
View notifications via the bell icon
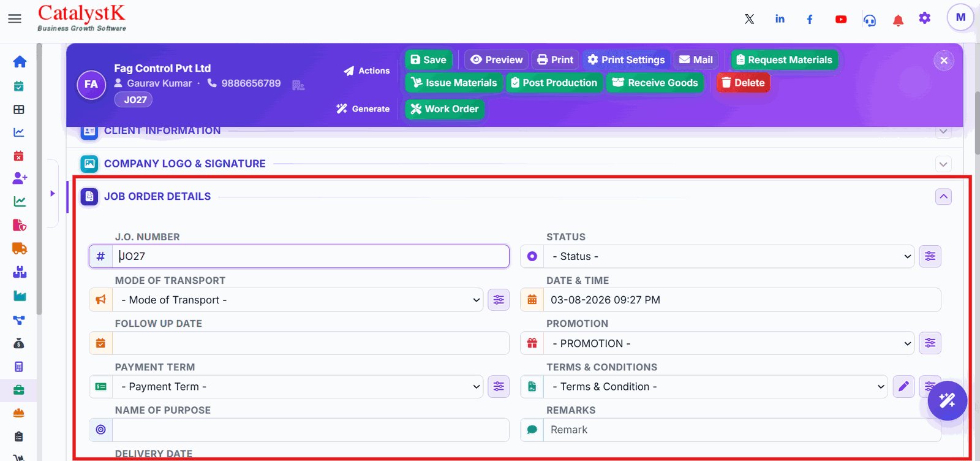tap(898, 20)
